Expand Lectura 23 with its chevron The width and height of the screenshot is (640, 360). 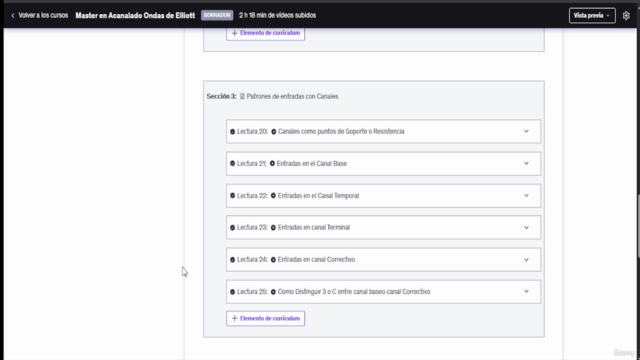(x=526, y=227)
